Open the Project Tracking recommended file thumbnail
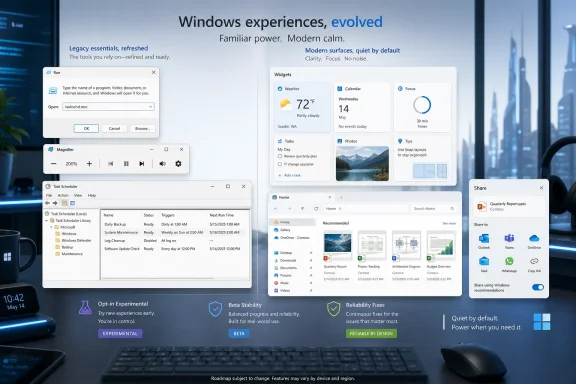This screenshot has height=384, width=576. click(x=372, y=246)
